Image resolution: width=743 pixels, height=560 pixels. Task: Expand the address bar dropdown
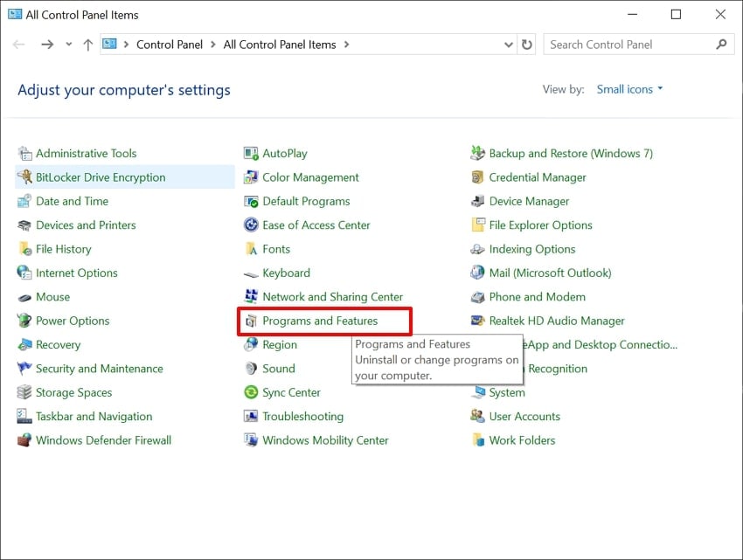509,45
